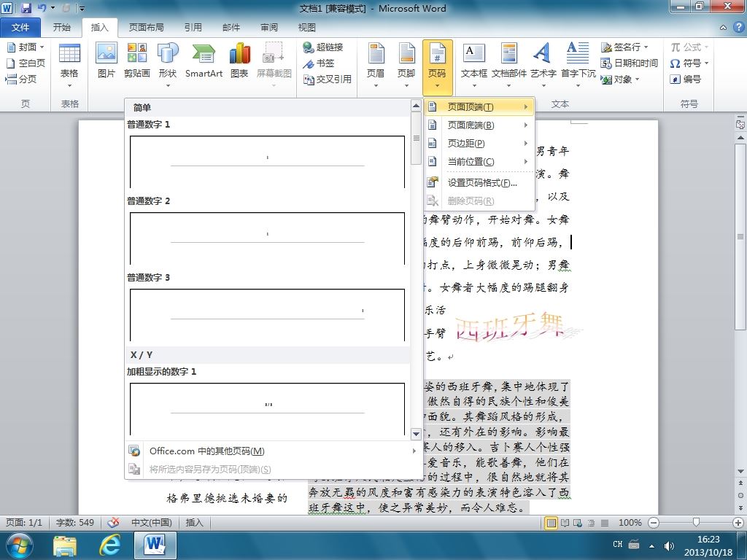Expand Bottom of Page (页面底端) submenu
Viewport: 747px width, 560px height.
[479, 125]
